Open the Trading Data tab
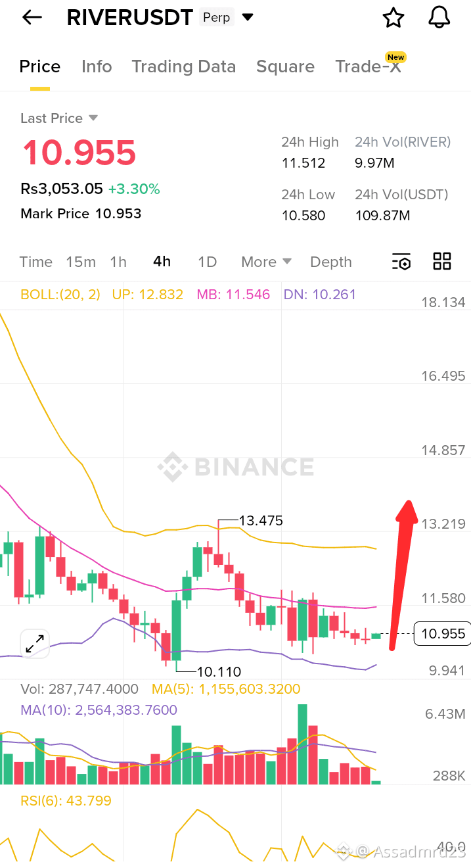 coord(183,66)
